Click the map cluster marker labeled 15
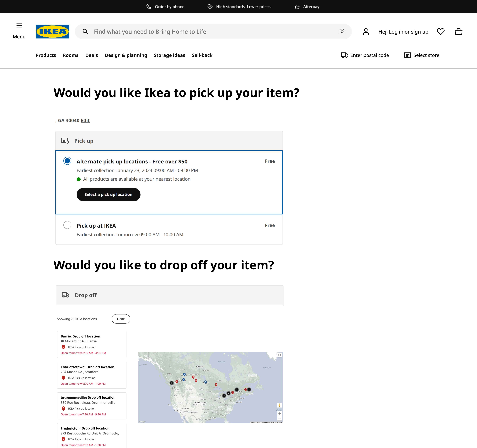Viewport: 477px width, 448px height. click(237, 389)
